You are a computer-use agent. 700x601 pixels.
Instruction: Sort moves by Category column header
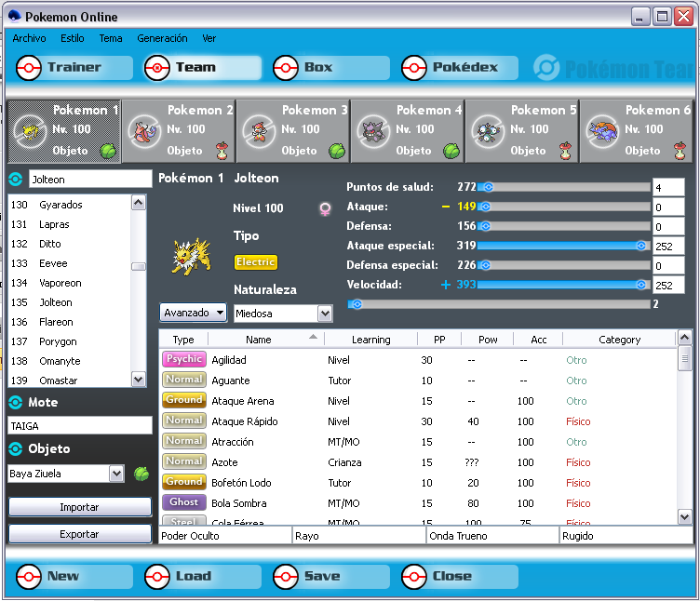click(619, 340)
